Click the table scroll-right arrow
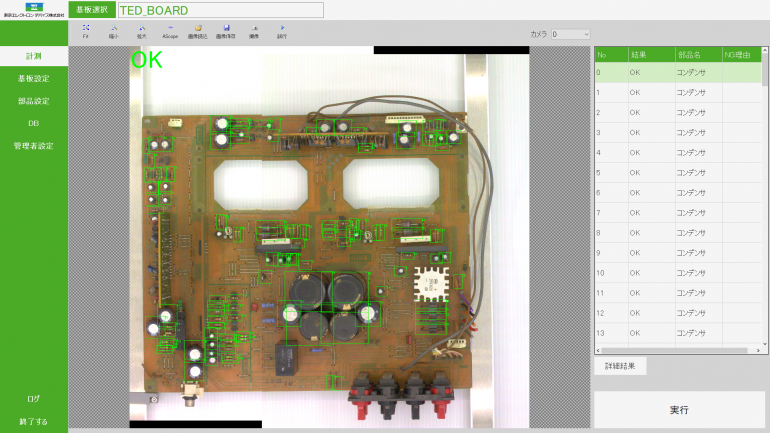The height and width of the screenshot is (433, 770). point(758,351)
